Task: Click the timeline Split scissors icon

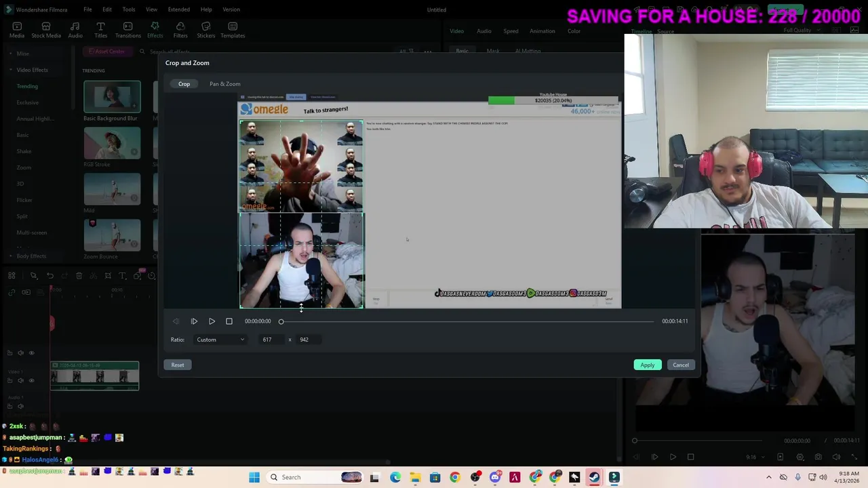Action: pyautogui.click(x=93, y=276)
